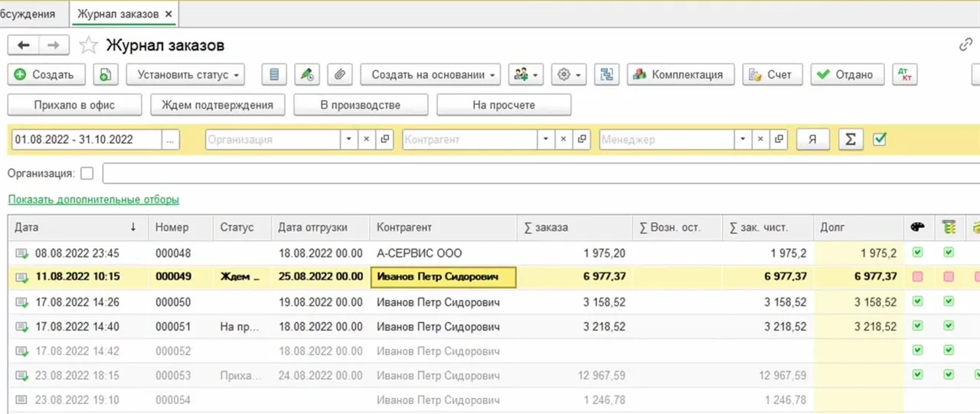
Task: Set status На просчете
Action: point(504,105)
